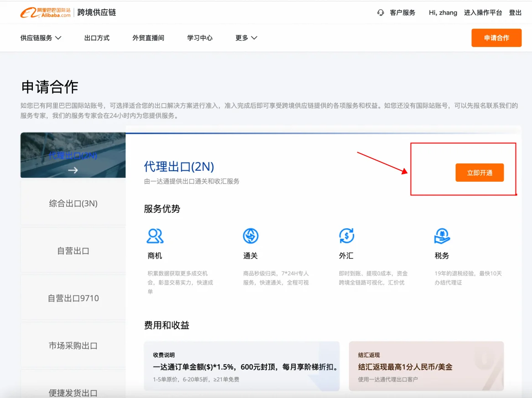Click the 结汇返现 rebate card

[x=426, y=366]
